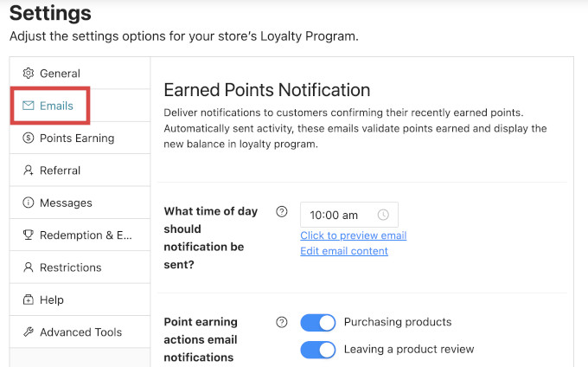Image resolution: width=588 pixels, height=367 pixels.
Task: Open the Messages settings tab
Action: coord(66,203)
